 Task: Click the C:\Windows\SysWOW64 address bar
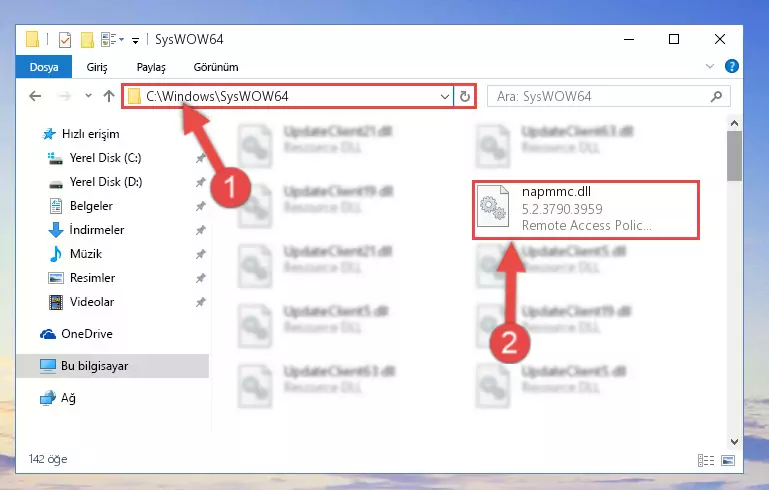[288, 96]
